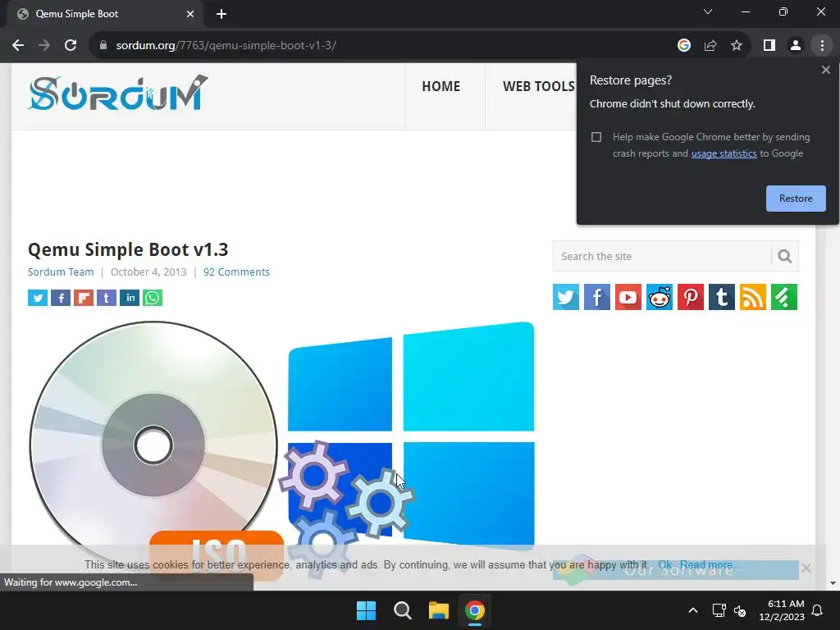Open the 92 Comments link
This screenshot has height=630, width=840.
tap(236, 272)
